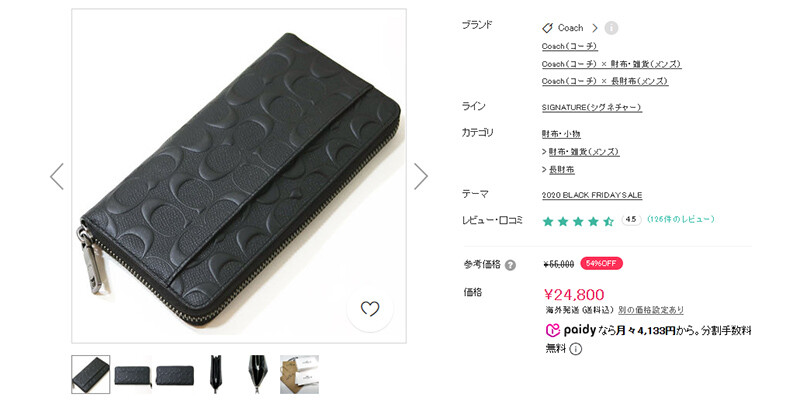Open the 126件のレビュー reviews link

pyautogui.click(x=681, y=219)
